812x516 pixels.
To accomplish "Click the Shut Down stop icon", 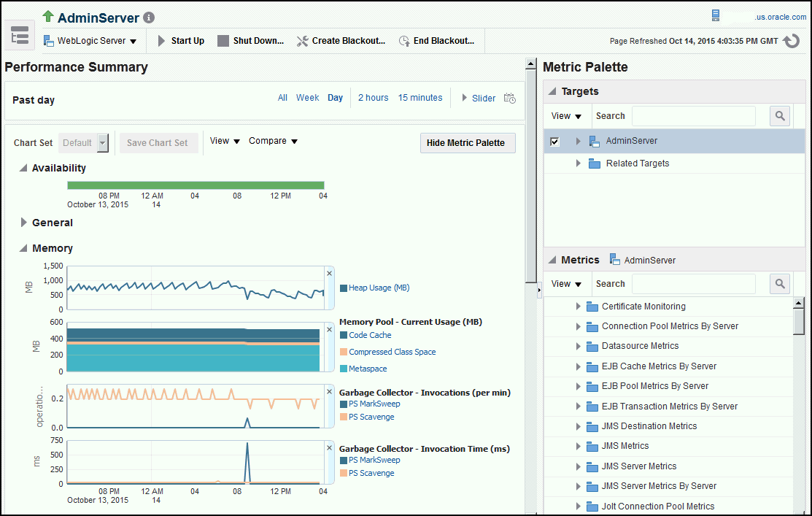I will (223, 41).
